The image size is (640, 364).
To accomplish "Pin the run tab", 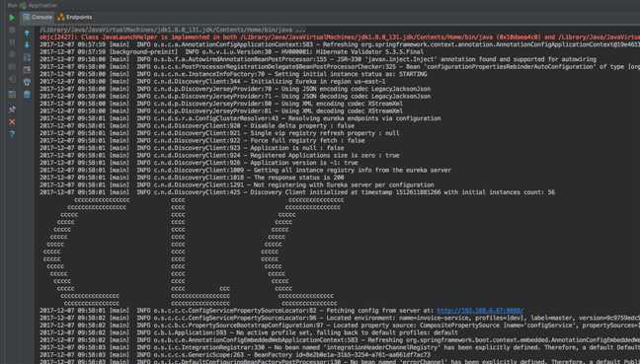I will (12, 109).
